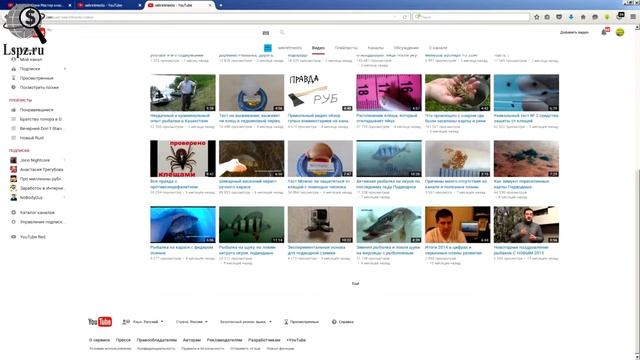Open the Firefox downloads arrow icon
The image size is (640, 360).
click(x=571, y=17)
